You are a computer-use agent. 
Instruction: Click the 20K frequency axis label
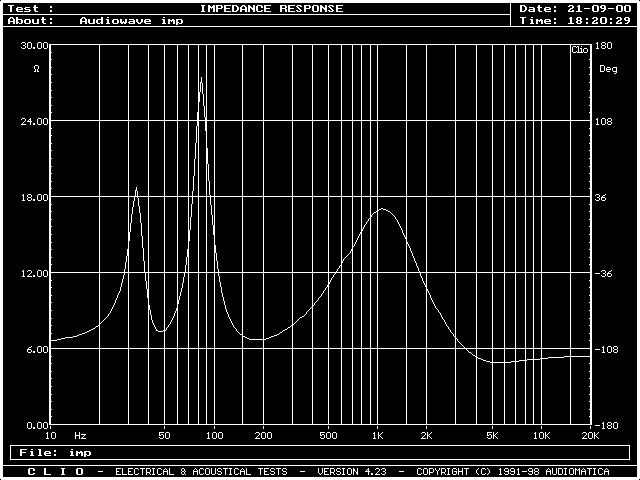[590, 436]
